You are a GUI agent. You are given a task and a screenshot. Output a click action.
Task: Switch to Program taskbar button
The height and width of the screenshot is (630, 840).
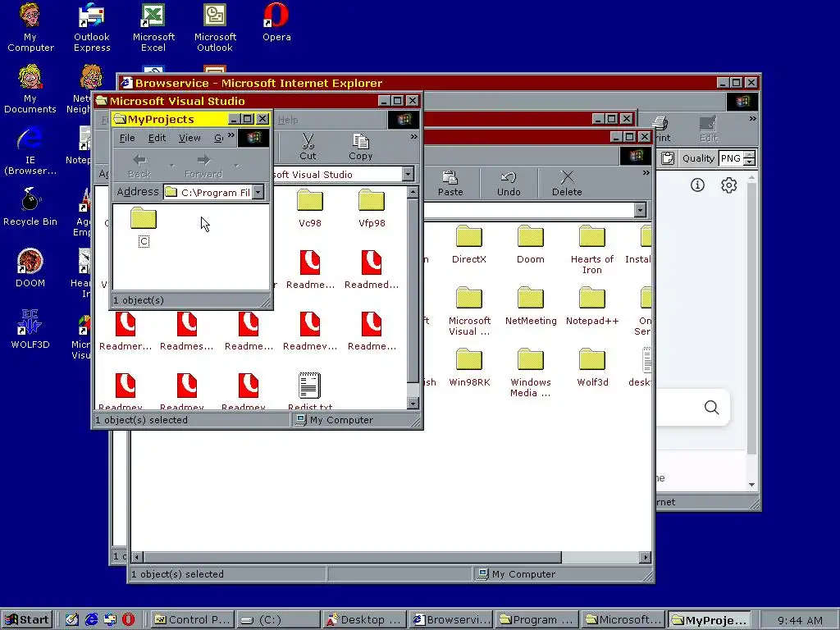537,620
